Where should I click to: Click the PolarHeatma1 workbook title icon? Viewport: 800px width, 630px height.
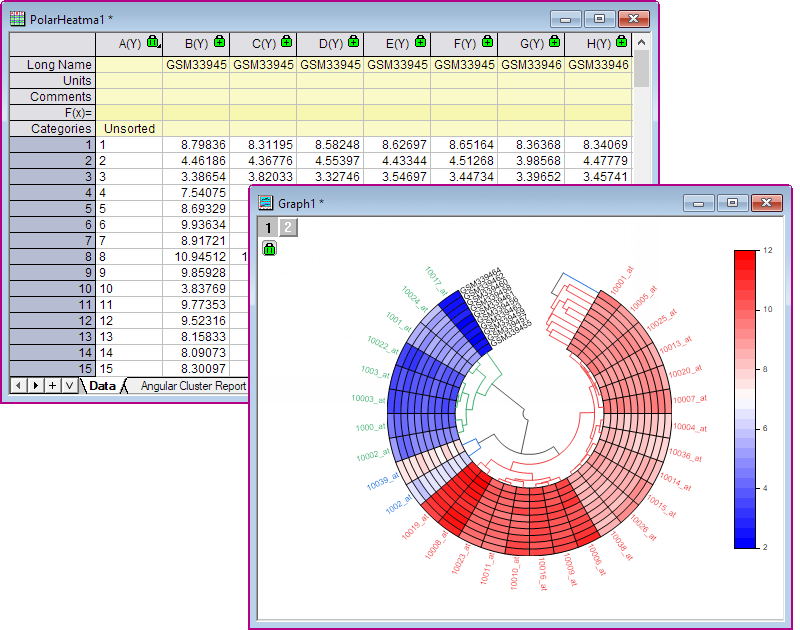point(18,19)
